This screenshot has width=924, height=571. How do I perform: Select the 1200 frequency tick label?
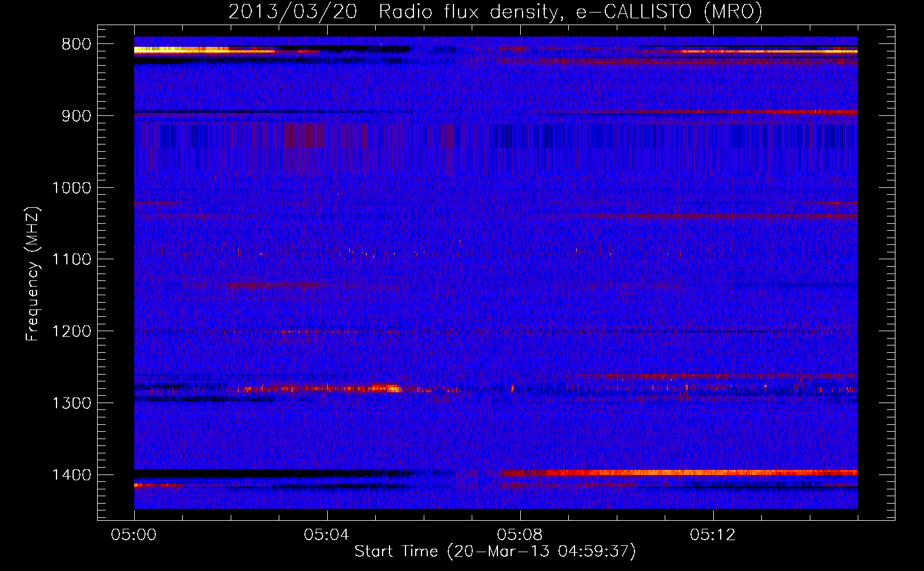tap(71, 331)
